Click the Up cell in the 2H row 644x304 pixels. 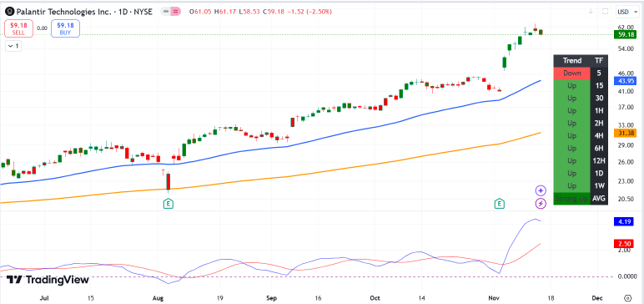571,124
